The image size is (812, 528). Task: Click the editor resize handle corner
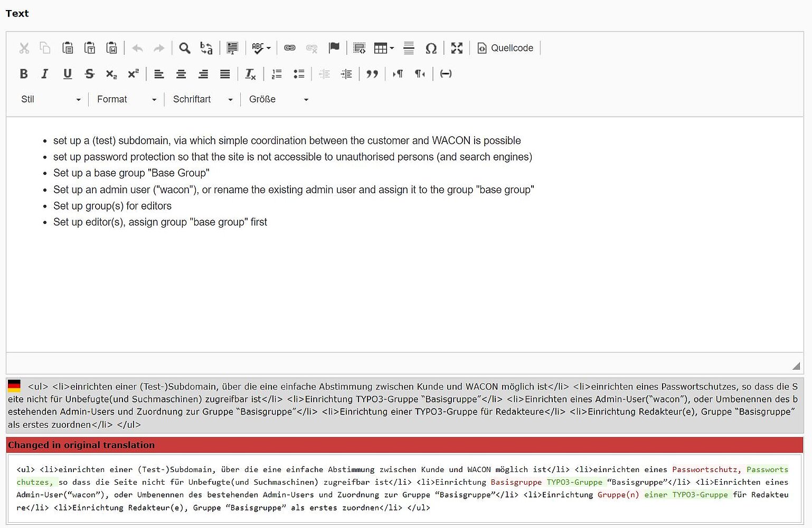pyautogui.click(x=796, y=366)
